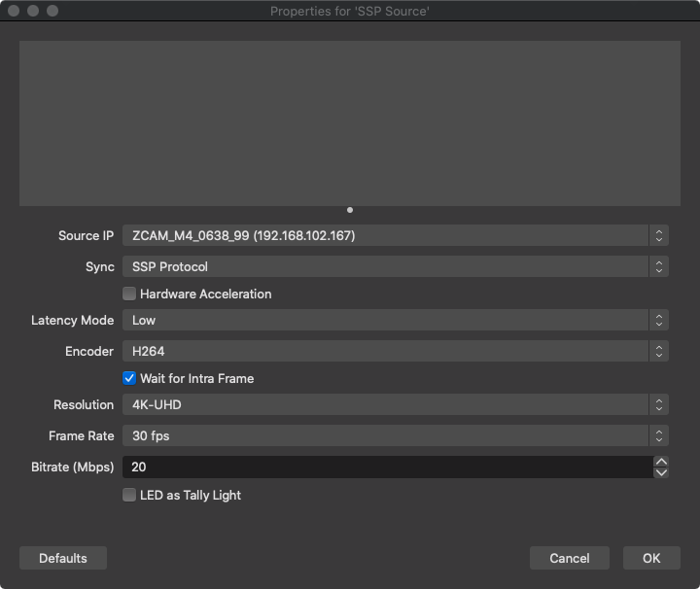
Task: Click the Cancel button
Action: pos(569,558)
